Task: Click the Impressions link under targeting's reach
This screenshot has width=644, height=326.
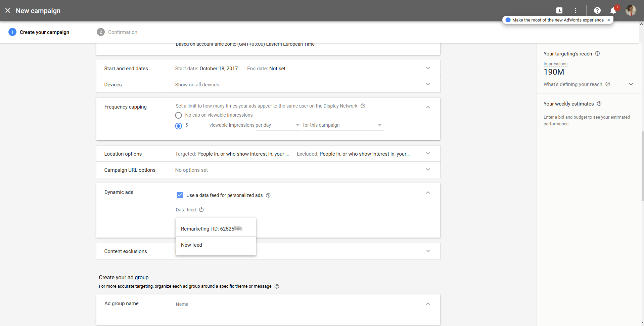Action: tap(555, 64)
